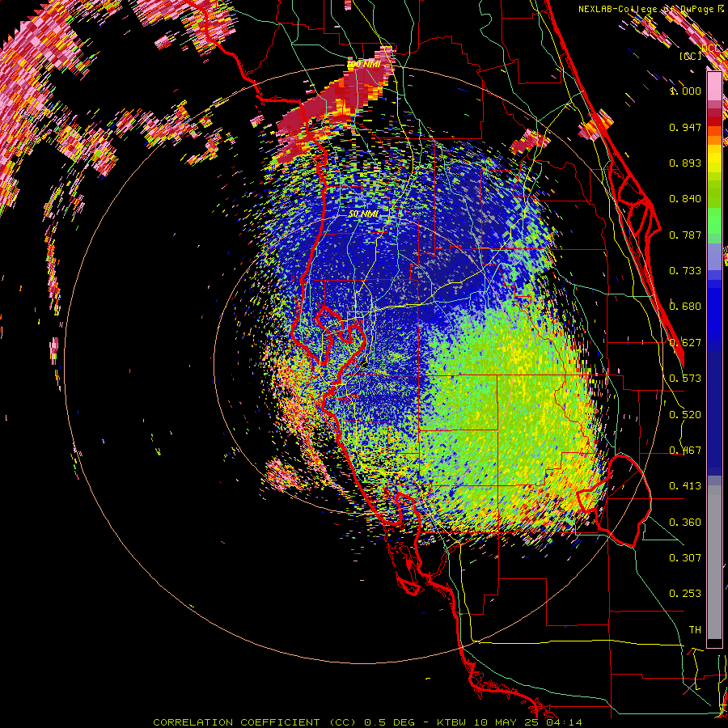The width and height of the screenshot is (728, 728).
Task: Select the 0.680 legend value
Action: tap(685, 307)
